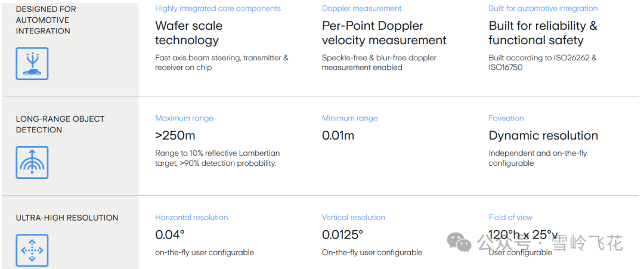Click the 'Dynamic resolution' heading
Screen dimensions: 644x269
(x=543, y=135)
